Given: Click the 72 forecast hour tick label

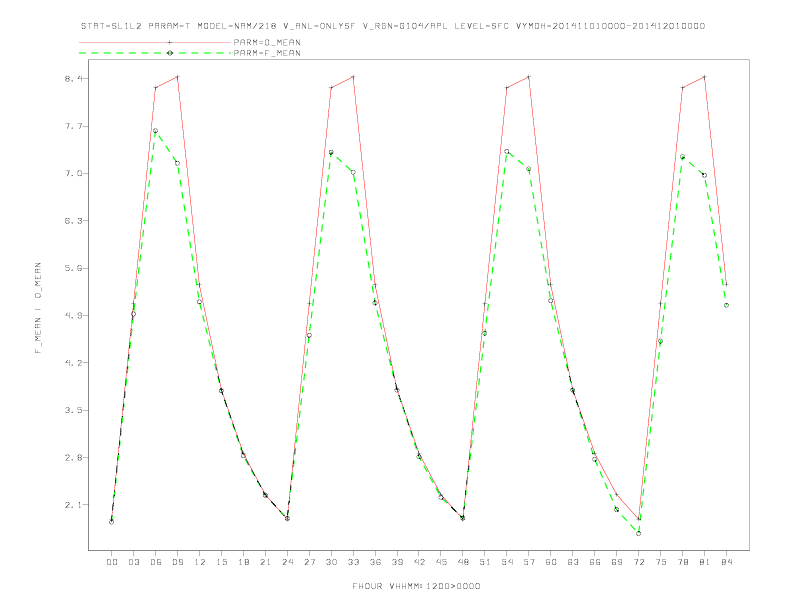Looking at the screenshot, I should coord(638,562).
